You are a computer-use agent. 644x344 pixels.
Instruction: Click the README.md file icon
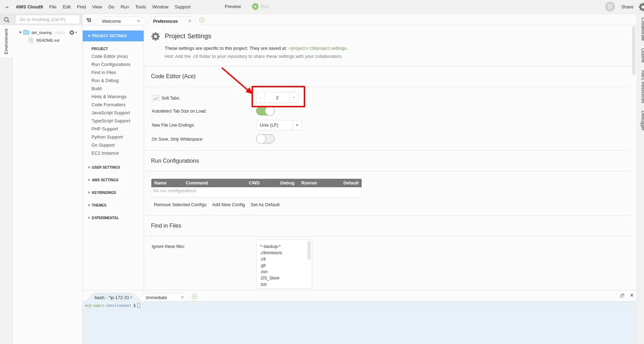[x=31, y=40]
